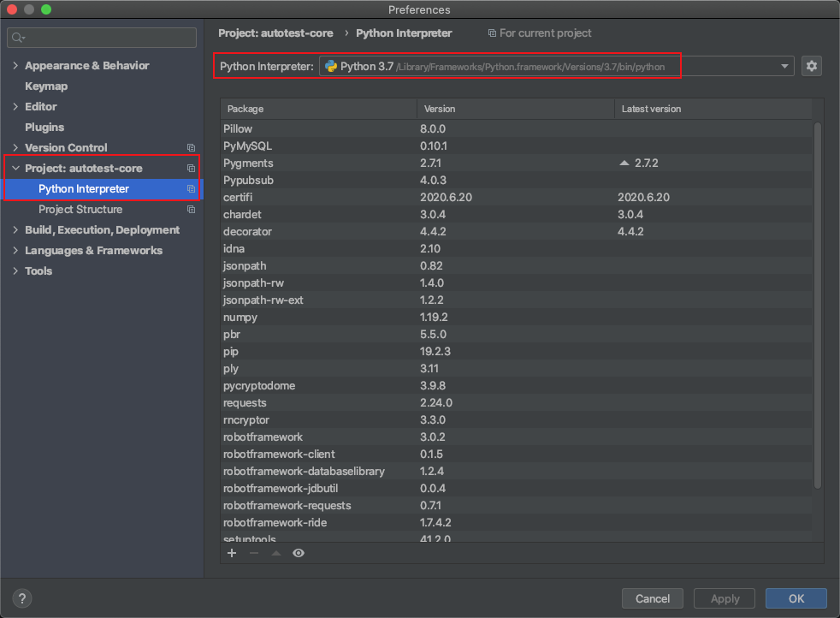Screen dimensions: 840x618
Task: Open the Python Interpreter dropdown
Action: 784,67
